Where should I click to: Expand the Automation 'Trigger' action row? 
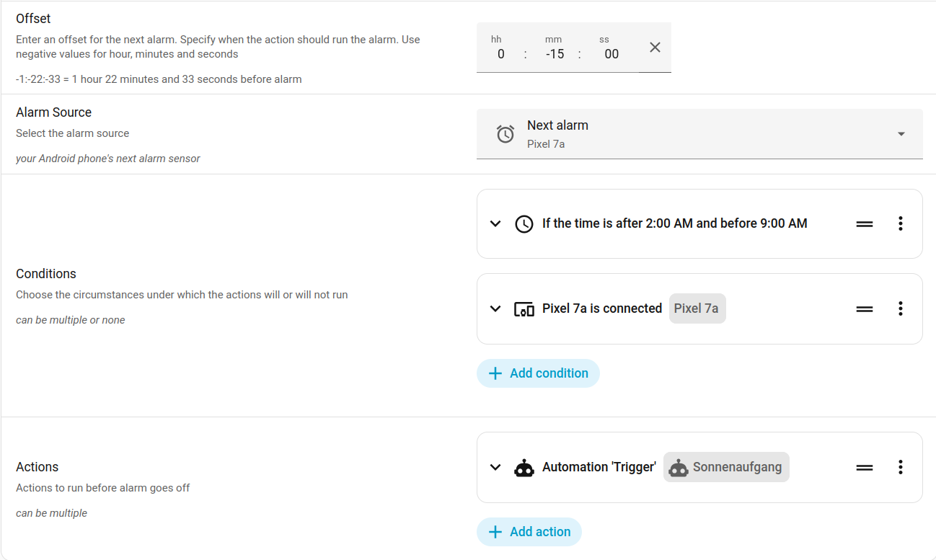click(495, 468)
